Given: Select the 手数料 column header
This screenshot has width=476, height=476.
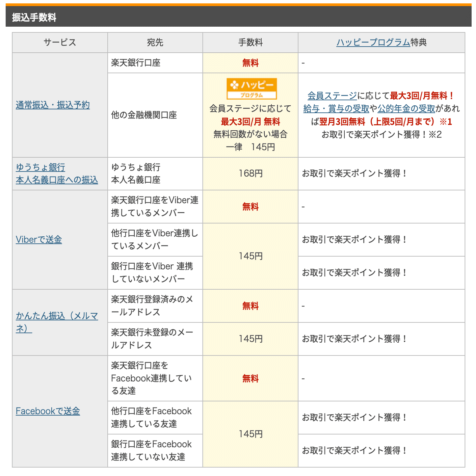Looking at the screenshot, I should 250,42.
